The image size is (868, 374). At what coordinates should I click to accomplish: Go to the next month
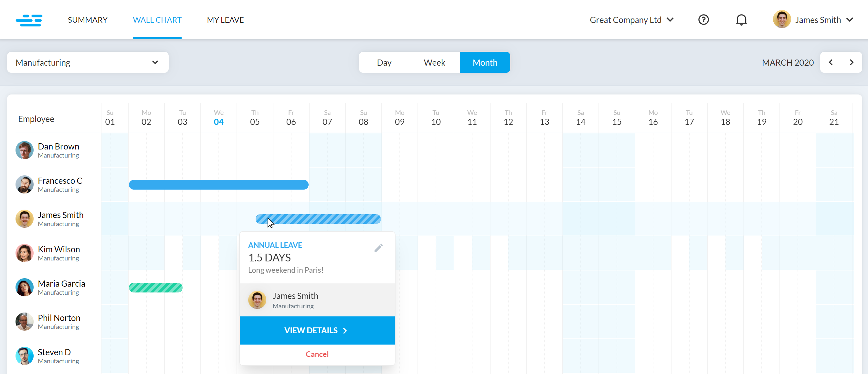point(852,62)
